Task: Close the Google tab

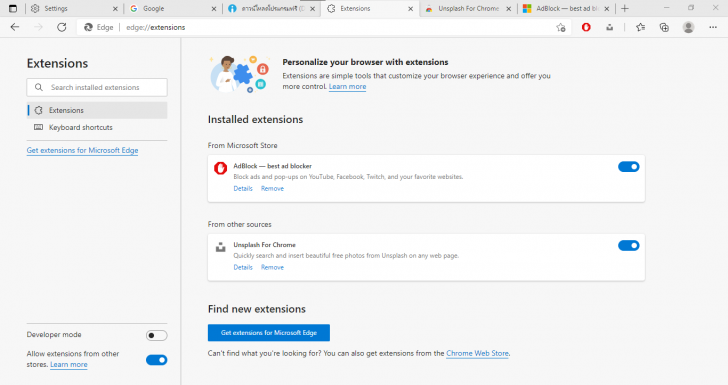Action: (x=214, y=9)
